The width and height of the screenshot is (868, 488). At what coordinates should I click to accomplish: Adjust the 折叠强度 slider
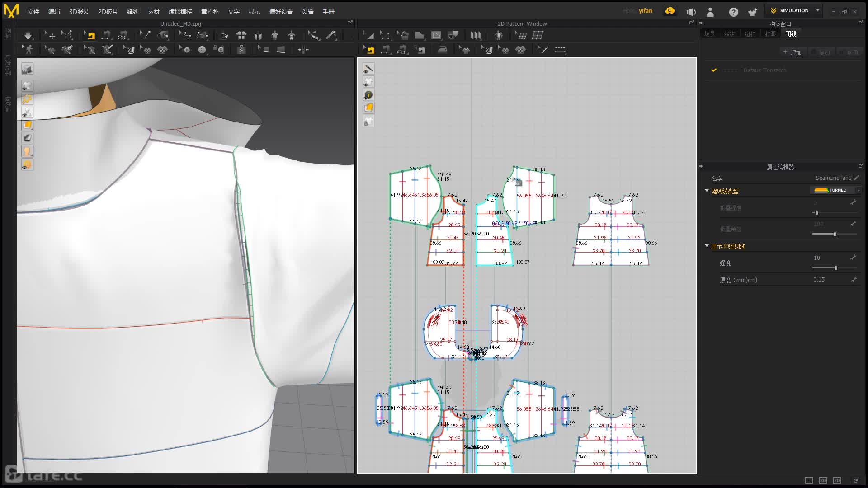pos(835,212)
